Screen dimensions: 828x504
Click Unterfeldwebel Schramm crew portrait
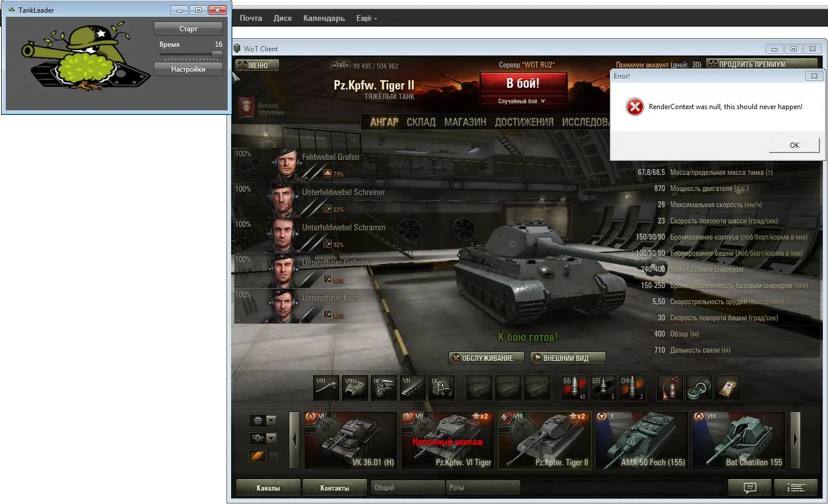pyautogui.click(x=283, y=236)
